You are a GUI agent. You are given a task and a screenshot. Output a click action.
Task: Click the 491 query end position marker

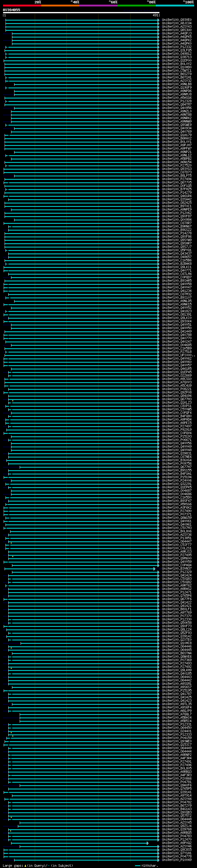pyautogui.click(x=155, y=15)
